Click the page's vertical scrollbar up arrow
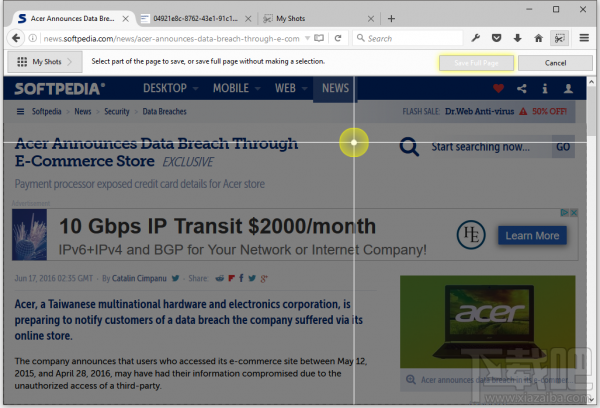Viewport: 600px width, 408px height. point(591,82)
